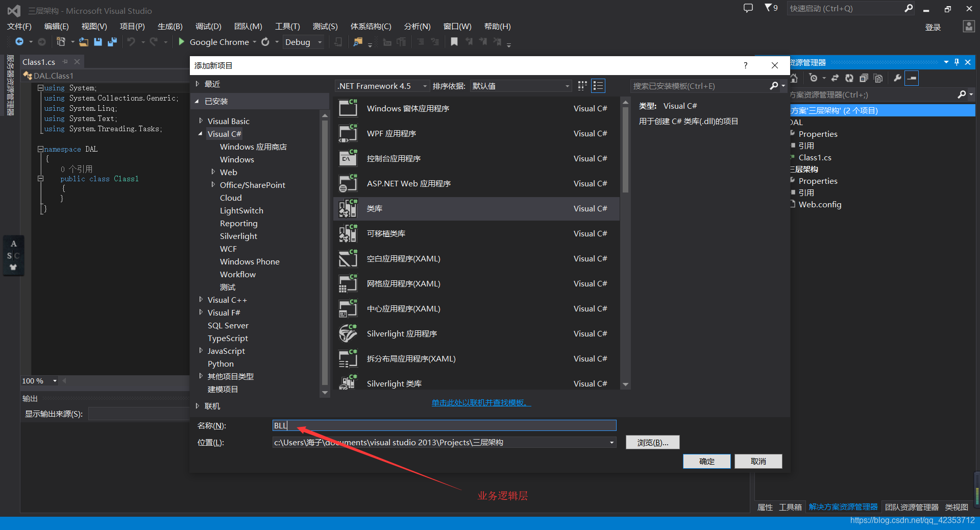Viewport: 980px width, 530px height.
Task: Open the feedback speech bubble icon
Action: pos(748,8)
